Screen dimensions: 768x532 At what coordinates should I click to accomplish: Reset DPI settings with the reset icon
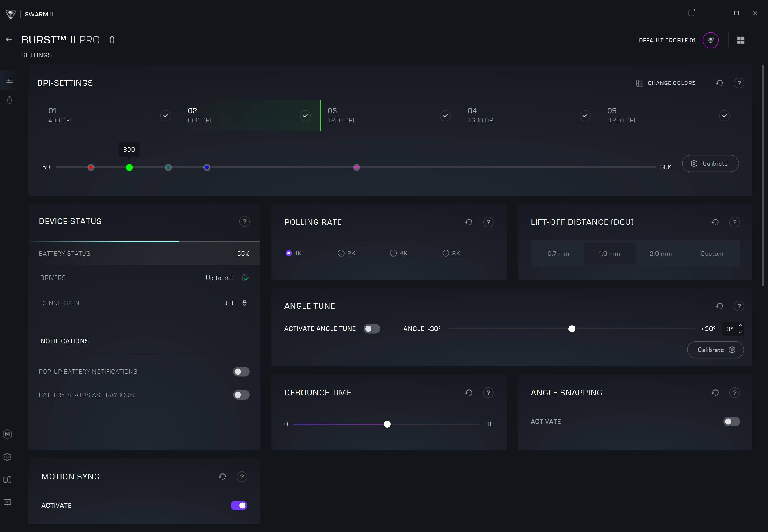(719, 83)
